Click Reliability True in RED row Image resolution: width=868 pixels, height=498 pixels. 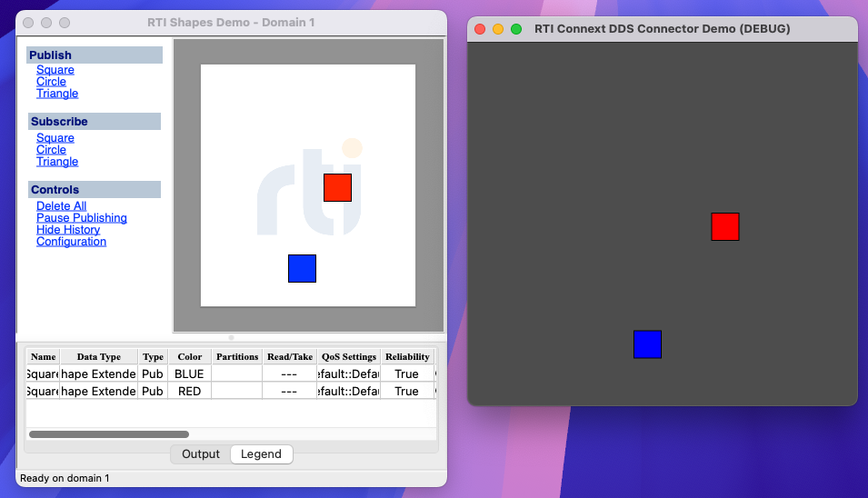tap(407, 391)
